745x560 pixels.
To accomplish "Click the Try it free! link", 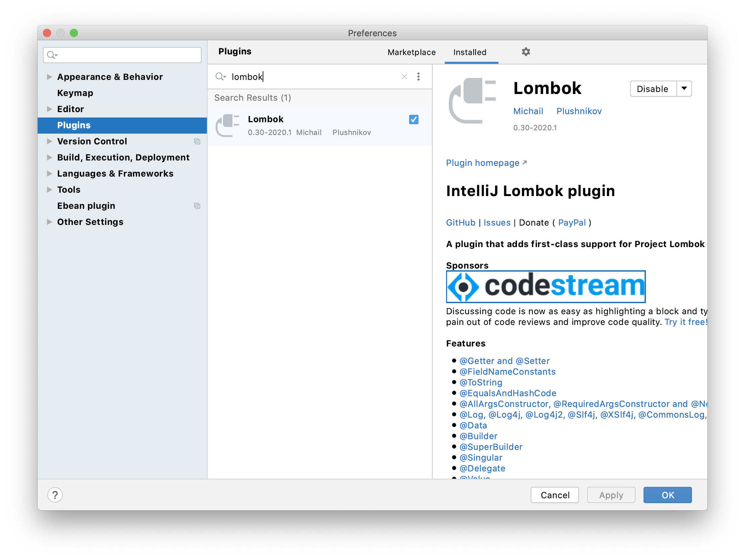I will (686, 322).
